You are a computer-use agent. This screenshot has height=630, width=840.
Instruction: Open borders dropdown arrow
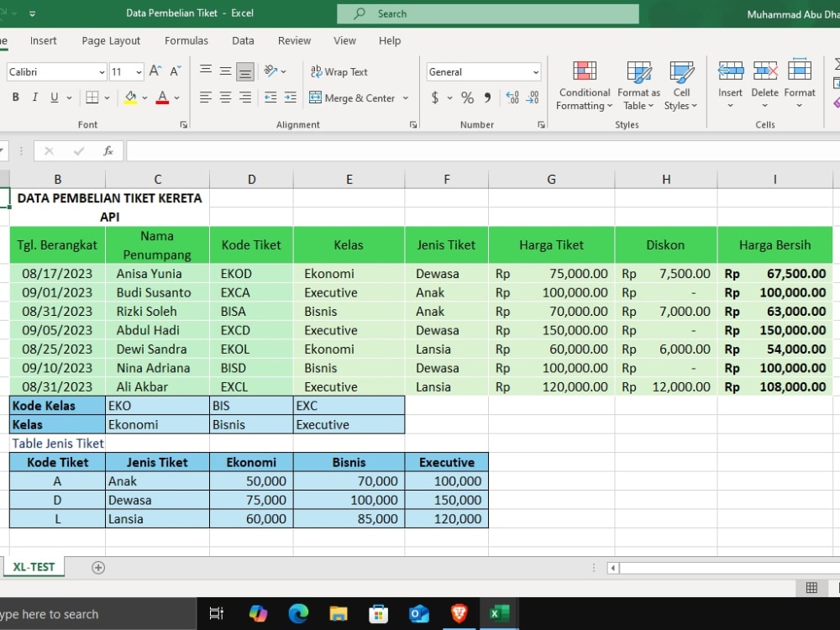pyautogui.click(x=108, y=98)
